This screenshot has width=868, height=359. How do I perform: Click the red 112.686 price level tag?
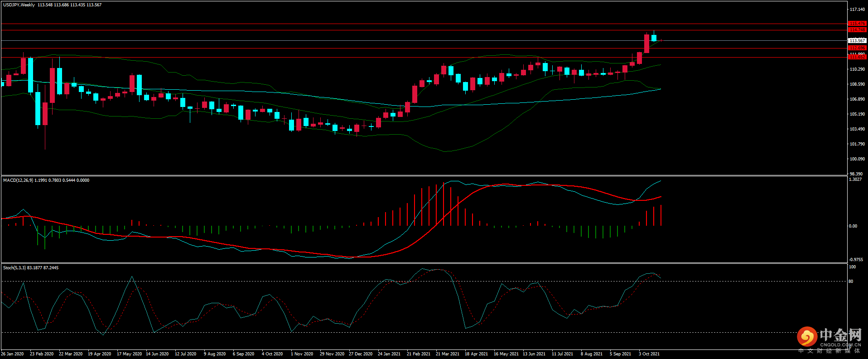[x=857, y=48]
